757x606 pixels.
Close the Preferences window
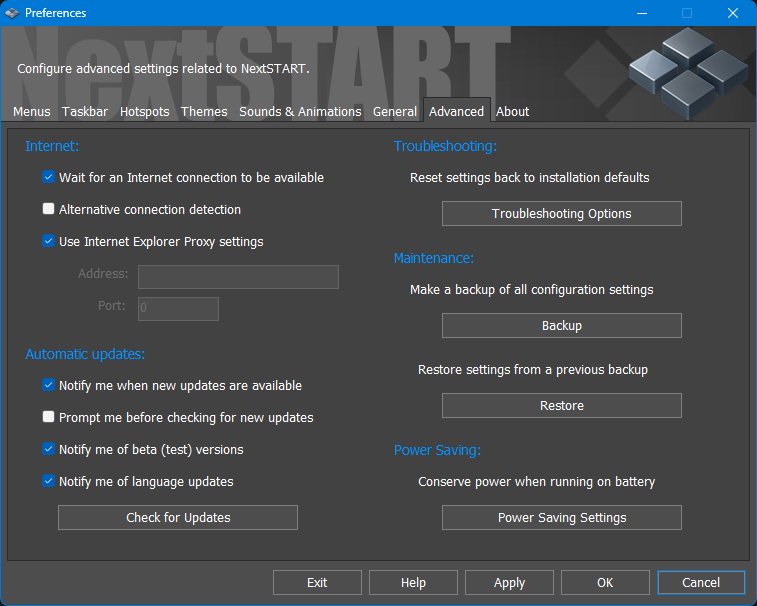(732, 13)
